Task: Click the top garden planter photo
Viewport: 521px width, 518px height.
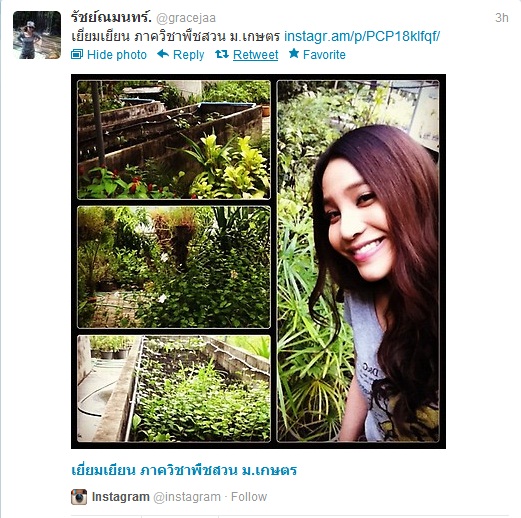Action: point(174,140)
